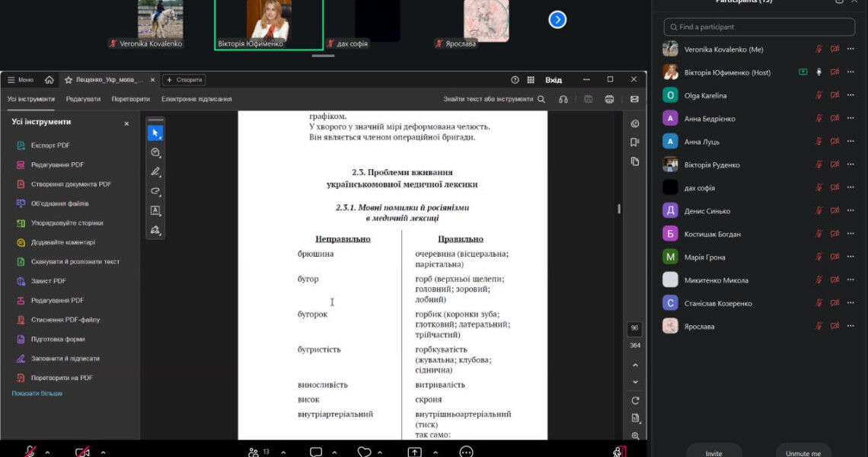The image size is (868, 457).
Task: Select the freehand draw lasso tool
Action: click(155, 191)
